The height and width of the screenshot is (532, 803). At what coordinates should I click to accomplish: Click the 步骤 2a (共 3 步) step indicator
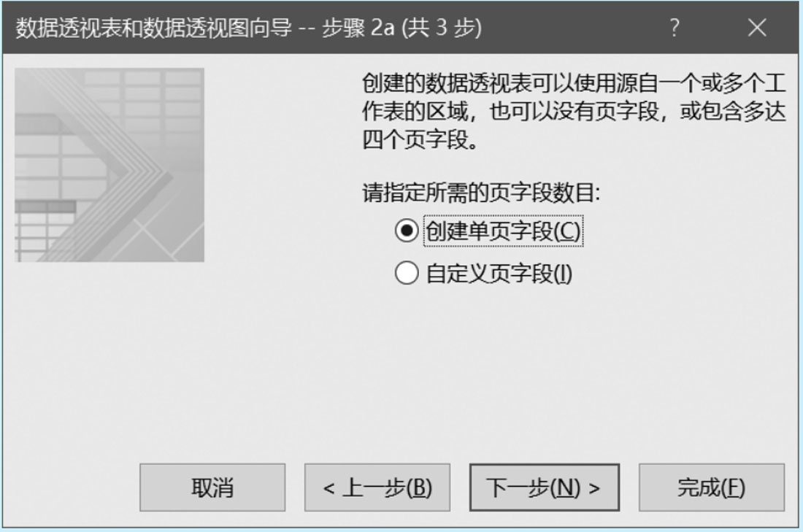tap(402, 28)
